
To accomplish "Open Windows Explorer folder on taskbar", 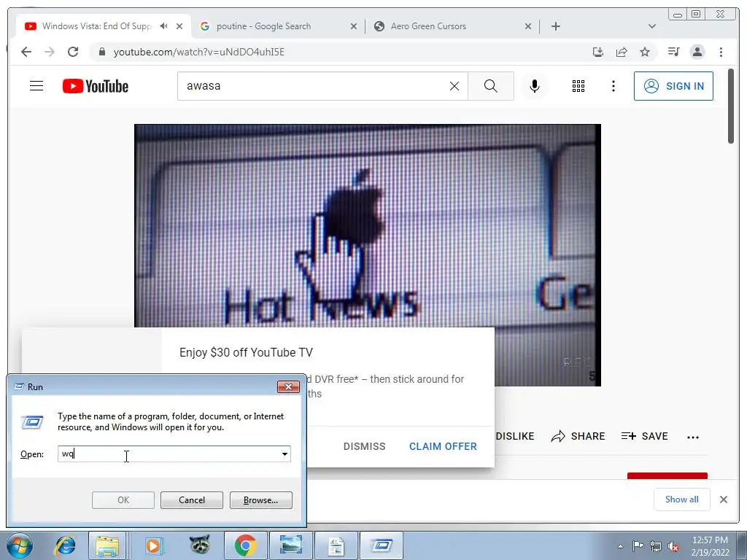I will tap(108, 545).
